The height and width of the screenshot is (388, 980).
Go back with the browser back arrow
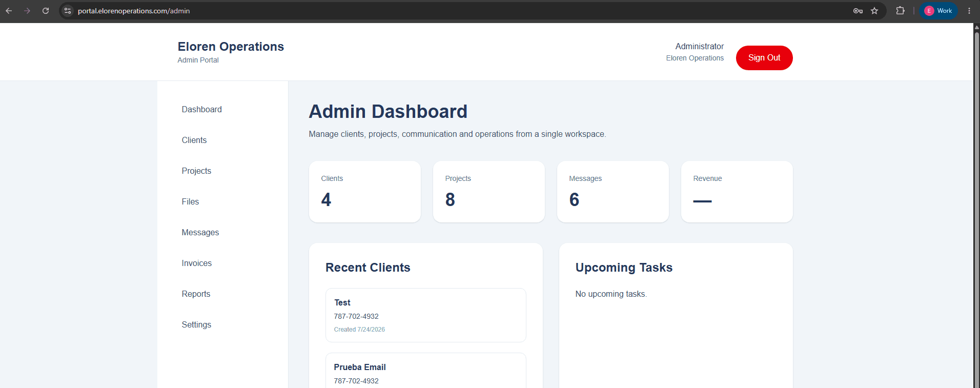pyautogui.click(x=9, y=11)
